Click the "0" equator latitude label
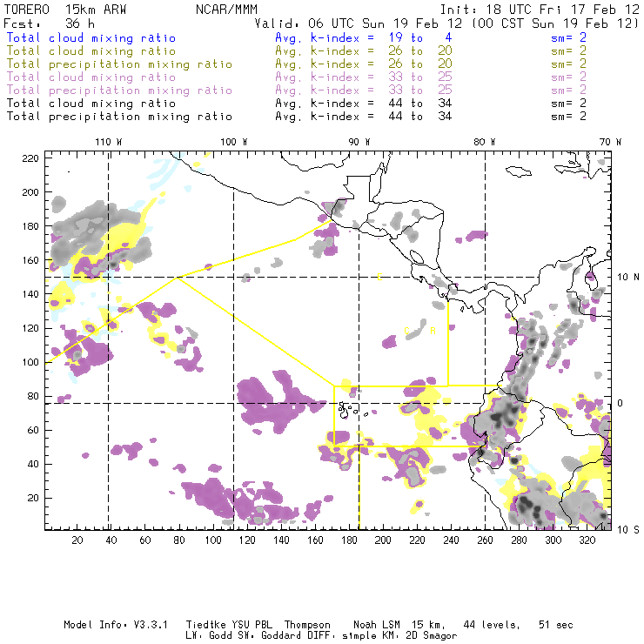The image size is (644, 644). (x=621, y=403)
